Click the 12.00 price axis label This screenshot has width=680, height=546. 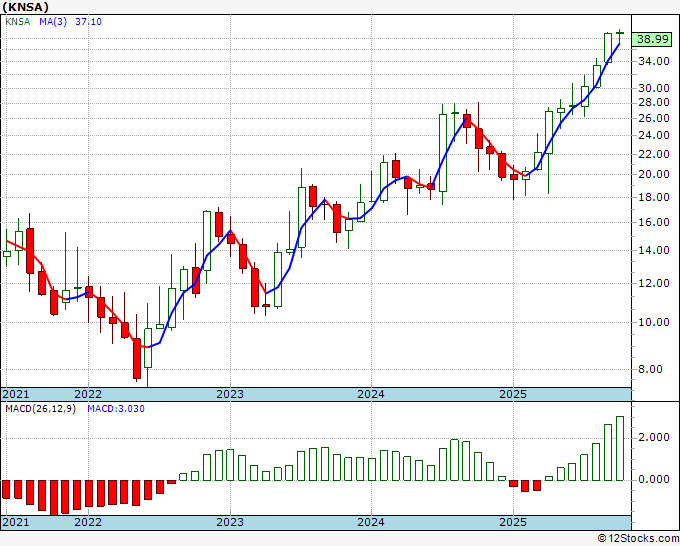pyautogui.click(x=654, y=283)
